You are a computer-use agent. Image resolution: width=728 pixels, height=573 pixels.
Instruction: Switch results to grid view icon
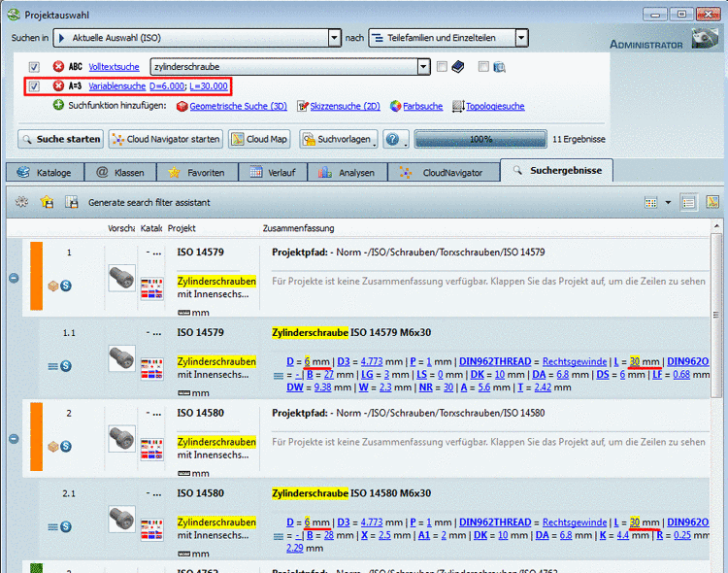pos(651,203)
